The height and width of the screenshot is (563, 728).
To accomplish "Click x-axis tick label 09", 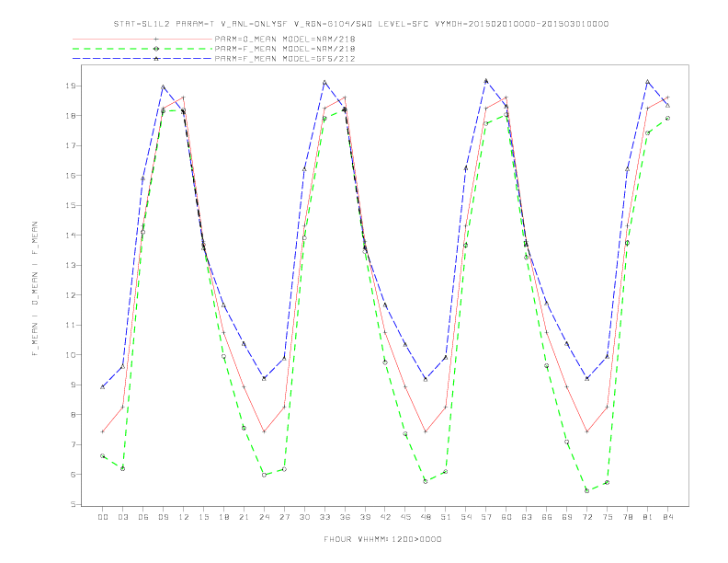I will (163, 517).
